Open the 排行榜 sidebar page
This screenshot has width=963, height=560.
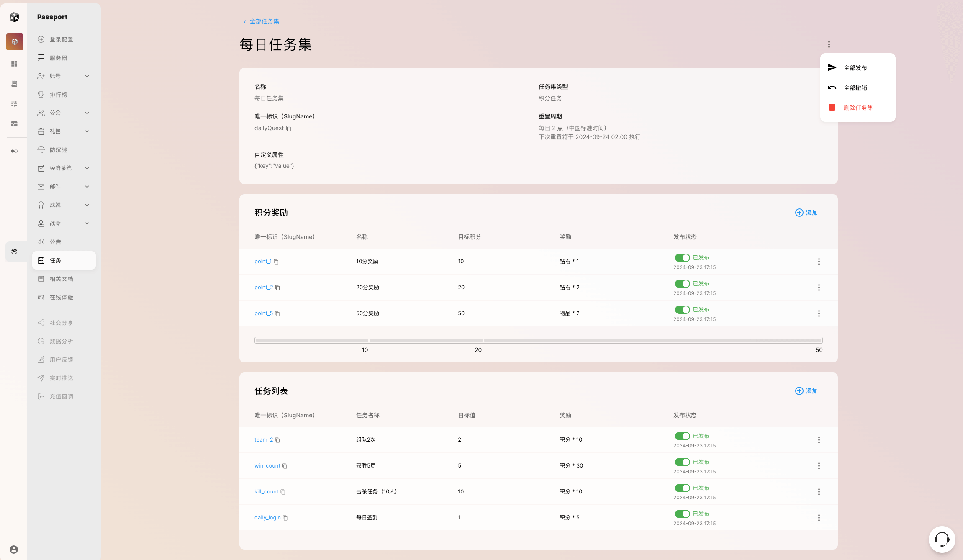pyautogui.click(x=59, y=95)
